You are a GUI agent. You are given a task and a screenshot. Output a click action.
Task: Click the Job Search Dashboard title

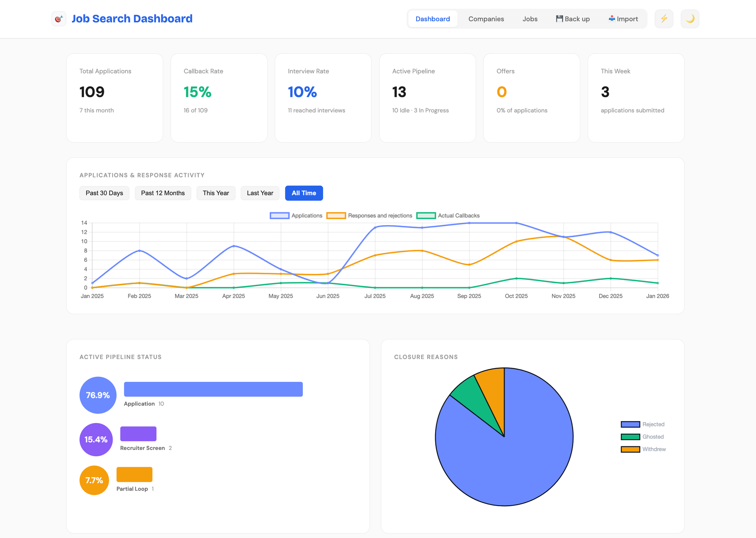tap(132, 19)
